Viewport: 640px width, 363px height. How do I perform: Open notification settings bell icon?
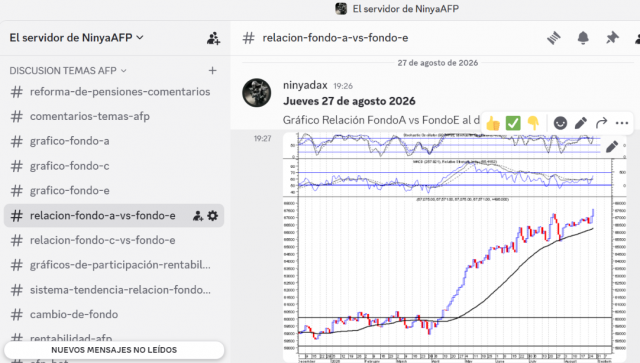tap(583, 38)
